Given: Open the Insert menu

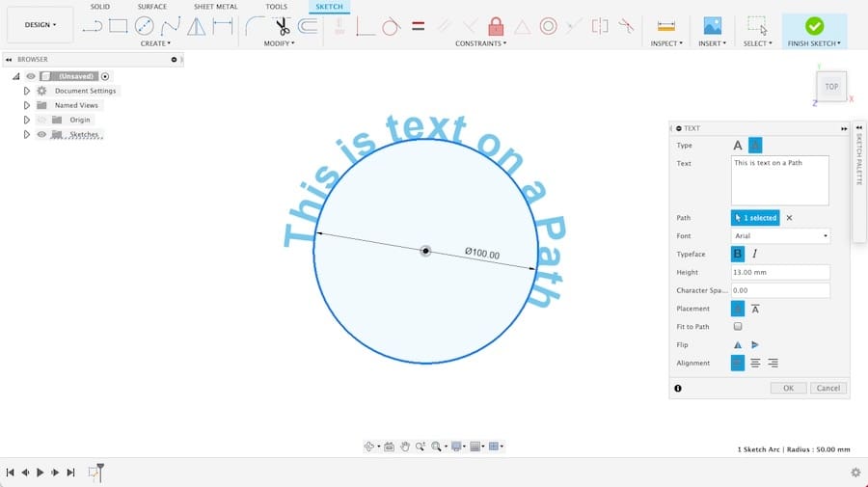Looking at the screenshot, I should click(712, 43).
